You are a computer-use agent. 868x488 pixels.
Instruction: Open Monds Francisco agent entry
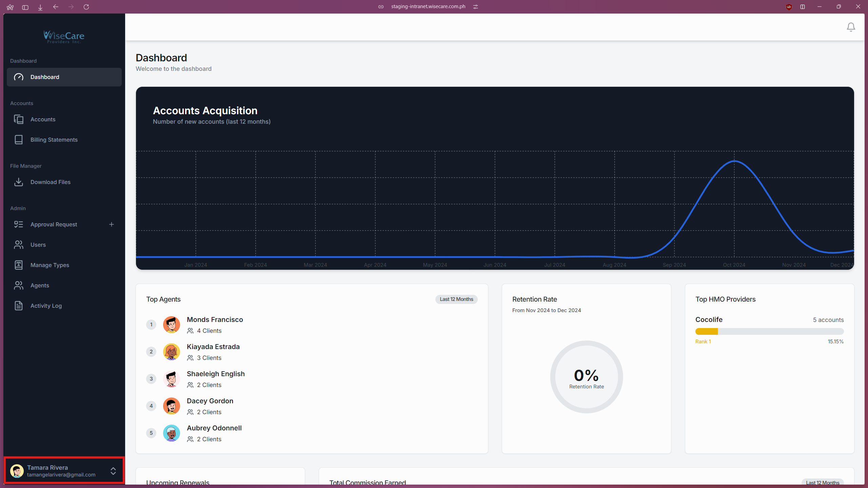[215, 320]
